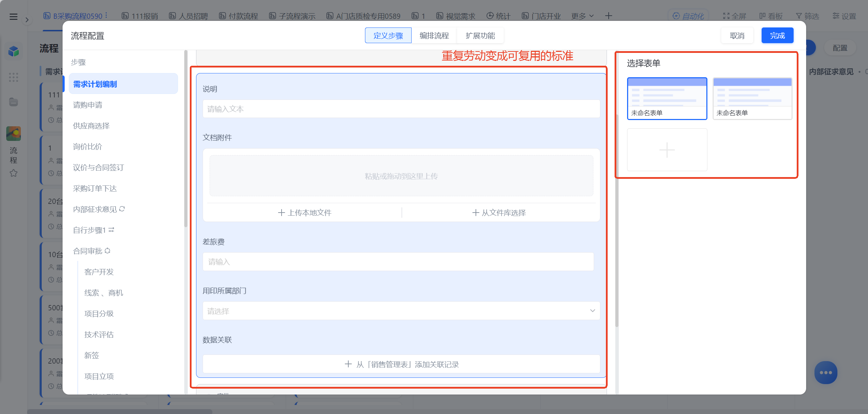
Task: Open the cube app logo icon
Action: (14, 51)
